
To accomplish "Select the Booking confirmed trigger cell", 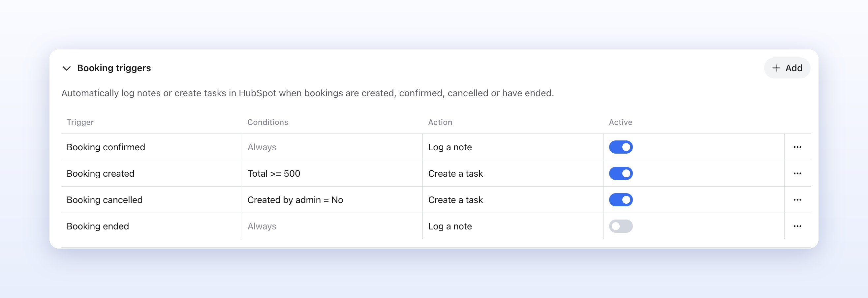I will (x=151, y=147).
